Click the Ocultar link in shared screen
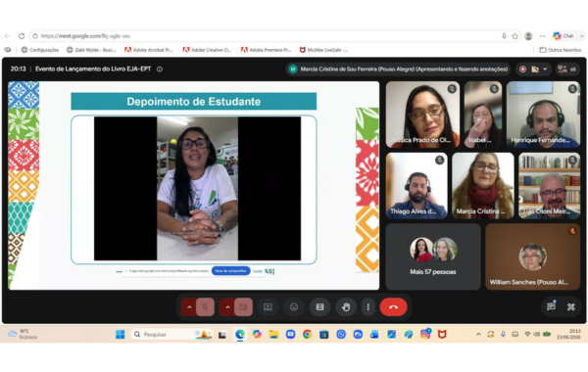This screenshot has height=372, width=588. (257, 271)
